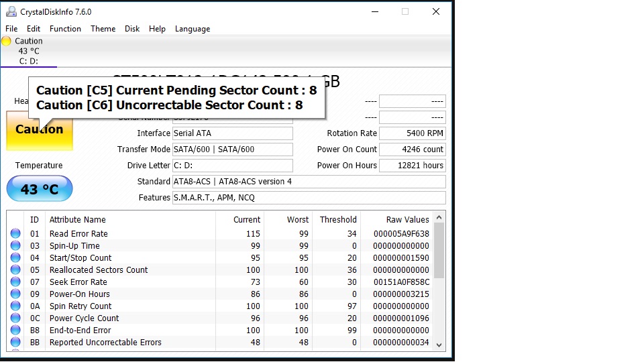Screen dimensions: 644x362
Task: Click the 43 °C temperature button
Action: click(x=40, y=189)
